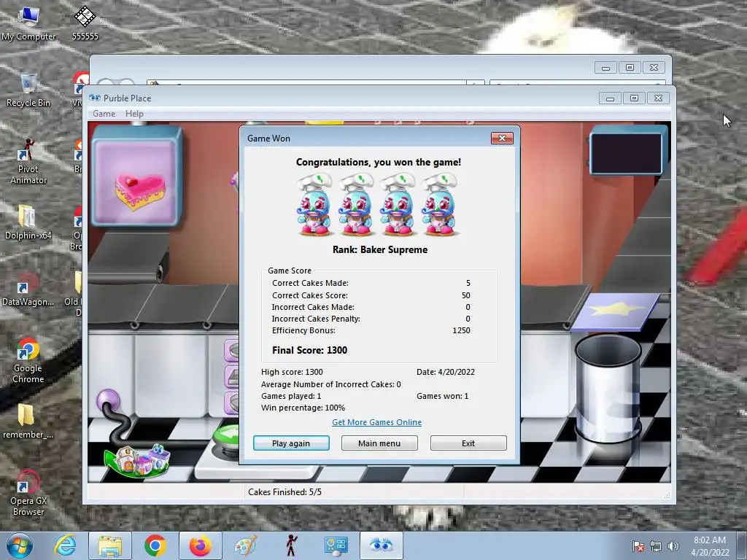Launch Pivot Animator from desktop
747x560 pixels.
[28, 161]
